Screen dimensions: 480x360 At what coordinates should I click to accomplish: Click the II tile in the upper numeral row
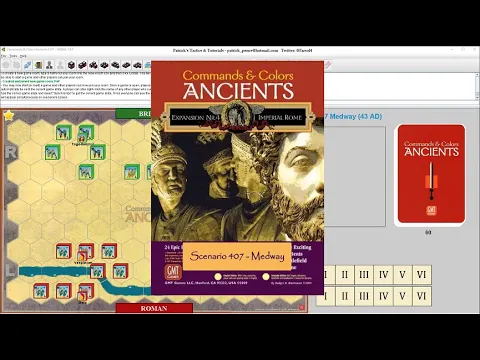point(345,275)
